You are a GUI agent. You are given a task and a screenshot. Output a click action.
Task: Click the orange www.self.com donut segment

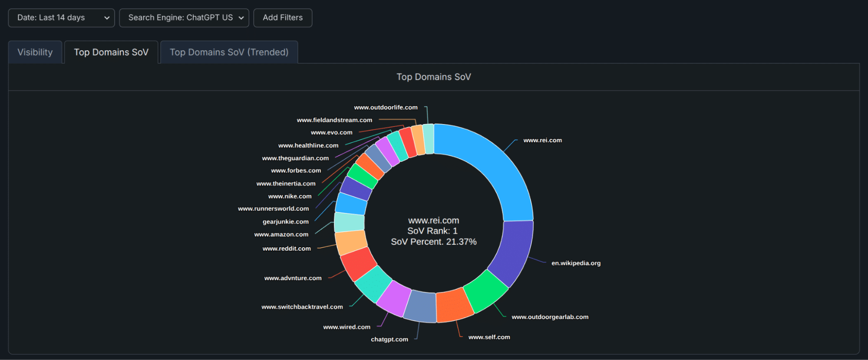point(454,305)
